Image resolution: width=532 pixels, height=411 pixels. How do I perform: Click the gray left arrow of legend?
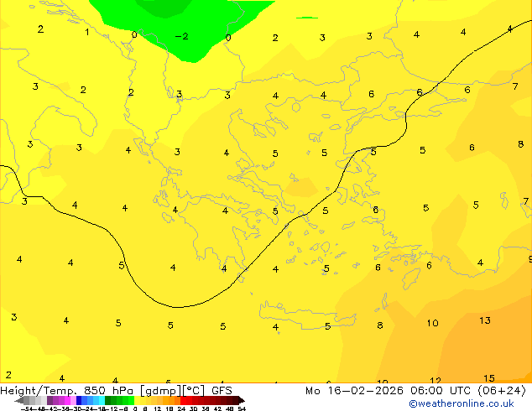[19, 401]
